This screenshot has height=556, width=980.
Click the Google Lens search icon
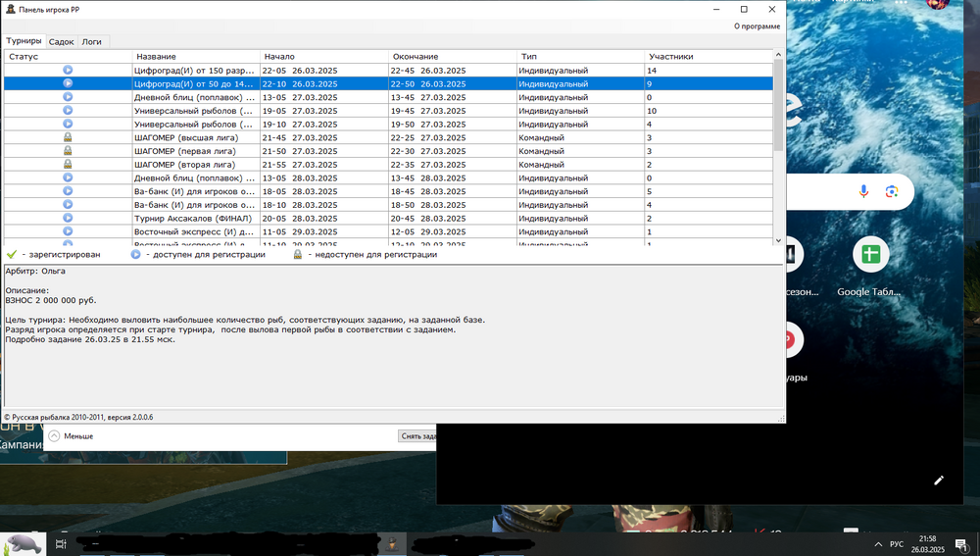point(891,191)
